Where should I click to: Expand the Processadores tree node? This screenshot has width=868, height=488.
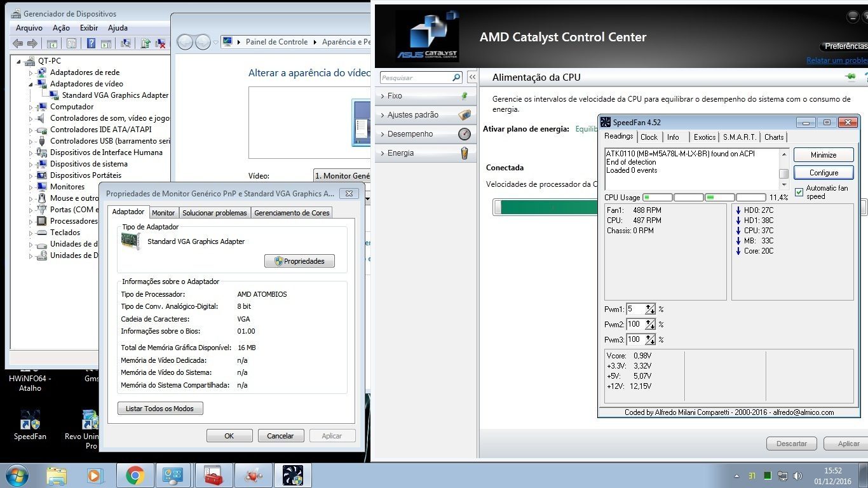click(x=30, y=221)
